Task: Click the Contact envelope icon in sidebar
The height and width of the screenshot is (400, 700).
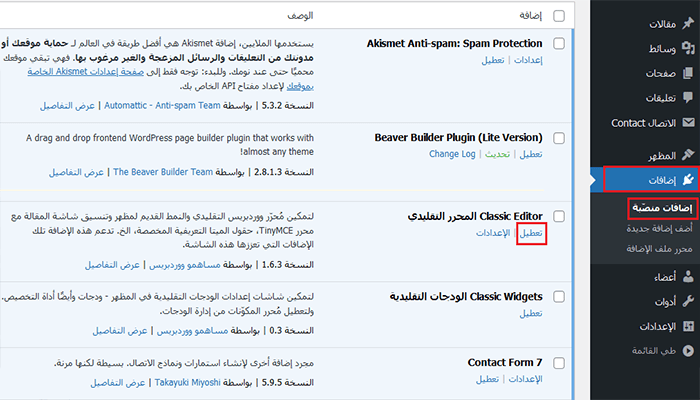Action: (x=688, y=122)
